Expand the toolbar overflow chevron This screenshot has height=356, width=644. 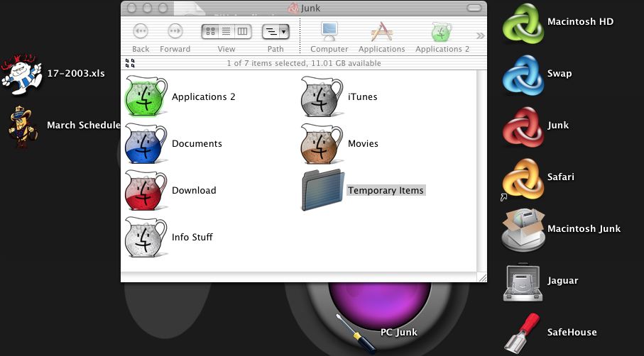[480, 35]
